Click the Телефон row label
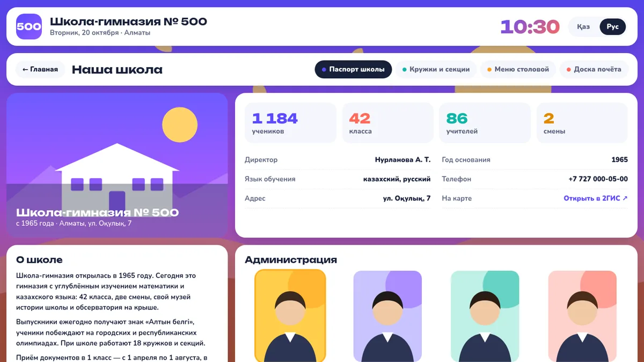This screenshot has width=644, height=362. pos(456,179)
